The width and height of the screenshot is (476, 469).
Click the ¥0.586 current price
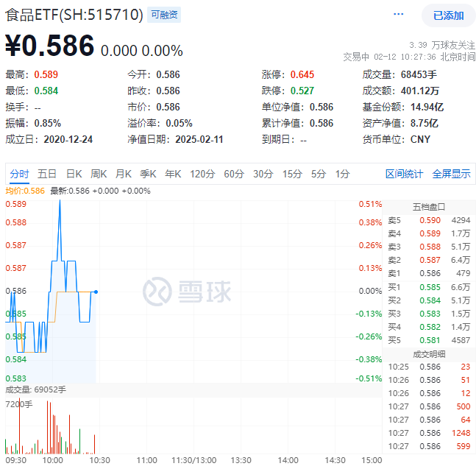(x=50, y=46)
